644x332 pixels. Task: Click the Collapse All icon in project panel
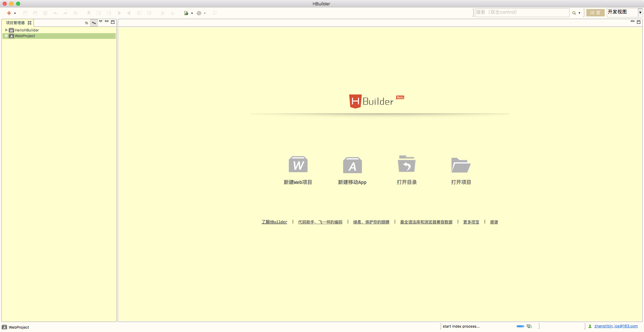click(87, 23)
